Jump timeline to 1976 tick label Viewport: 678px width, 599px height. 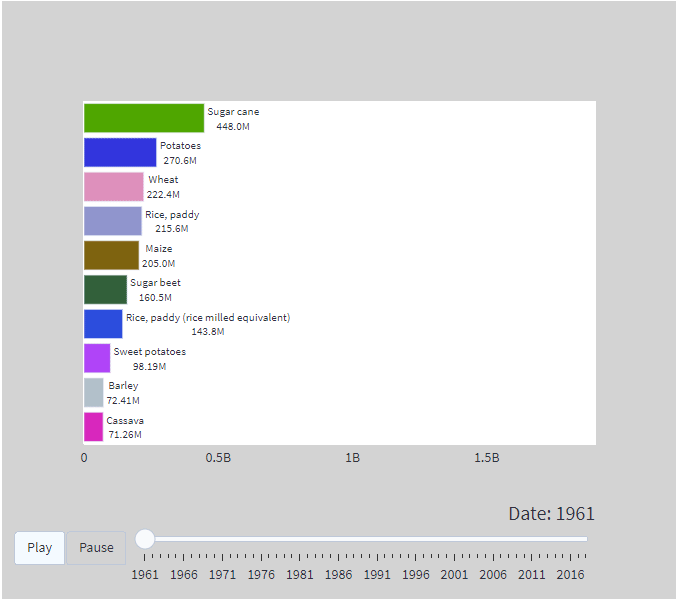261,574
